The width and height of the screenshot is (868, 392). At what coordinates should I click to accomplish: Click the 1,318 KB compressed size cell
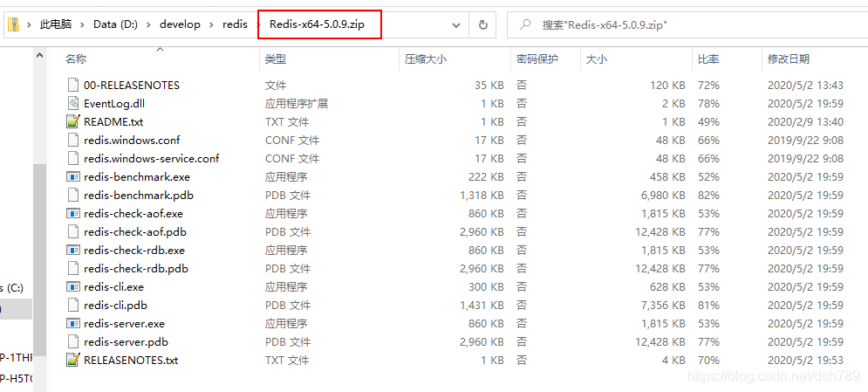482,196
